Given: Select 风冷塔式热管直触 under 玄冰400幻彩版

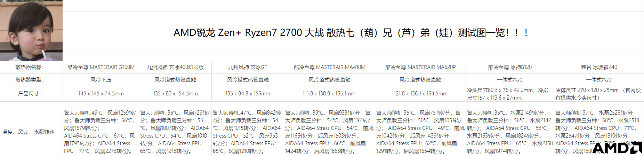Looking at the screenshot, I should coord(175,80).
